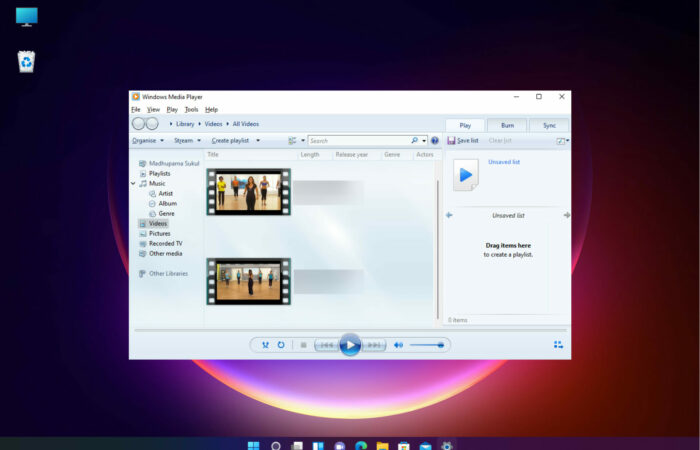Select Music in the navigation tree
Image resolution: width=700 pixels, height=450 pixels.
[152, 183]
